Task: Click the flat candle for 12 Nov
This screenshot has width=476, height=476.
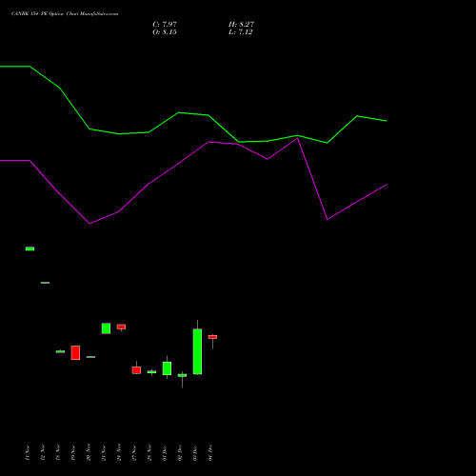Action: coord(45,283)
